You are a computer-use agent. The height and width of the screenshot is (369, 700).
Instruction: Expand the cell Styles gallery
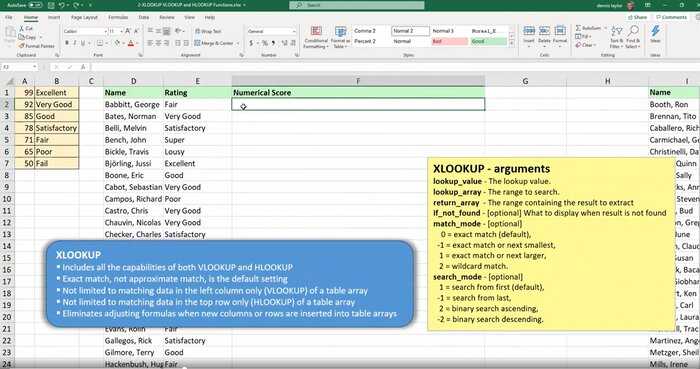tap(512, 44)
